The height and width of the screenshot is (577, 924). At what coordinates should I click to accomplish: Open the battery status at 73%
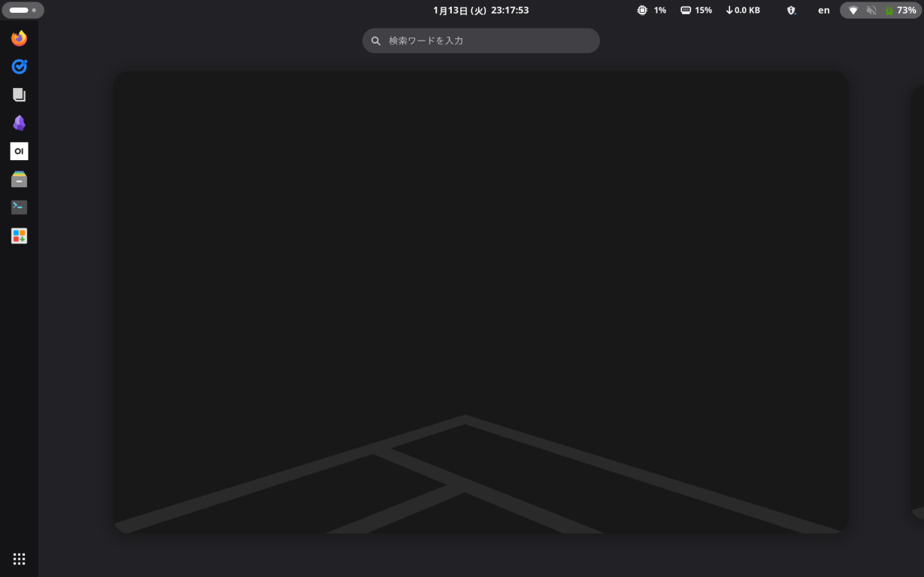(899, 10)
